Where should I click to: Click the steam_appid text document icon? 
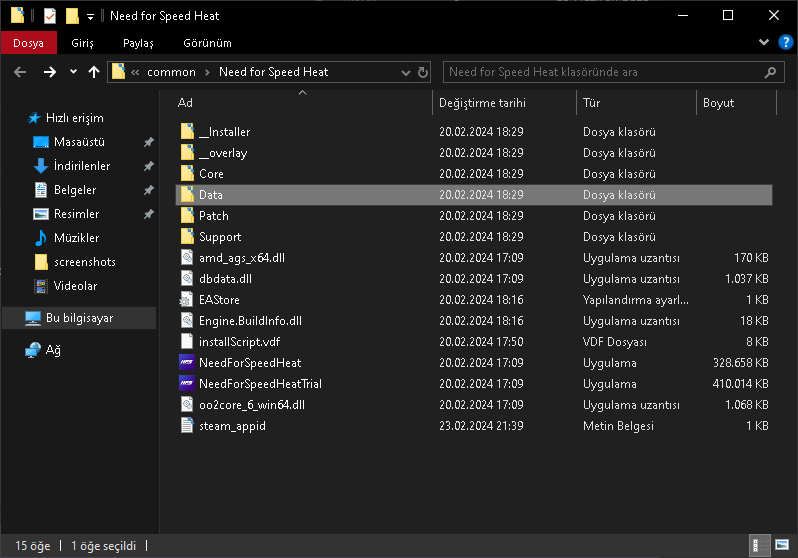(x=187, y=426)
